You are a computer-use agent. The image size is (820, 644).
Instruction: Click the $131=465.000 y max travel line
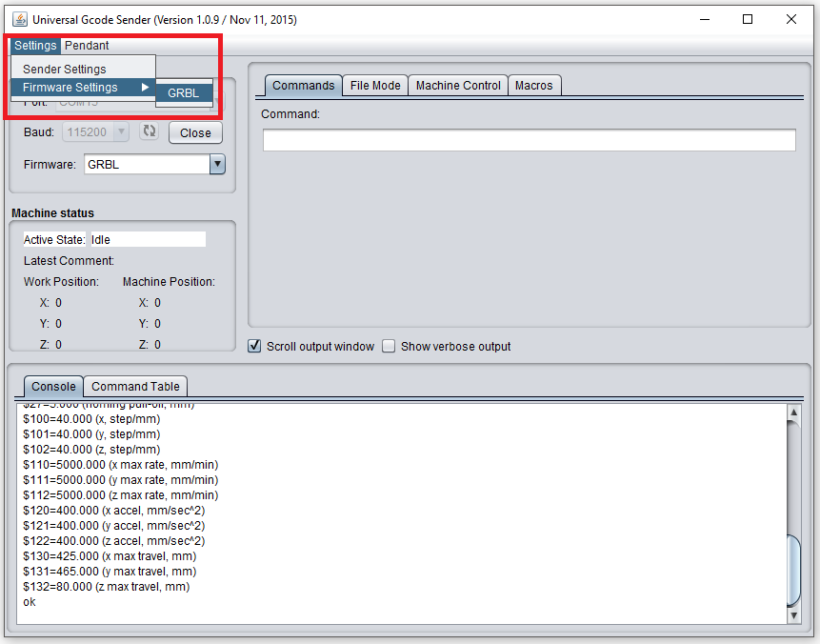[110, 571]
